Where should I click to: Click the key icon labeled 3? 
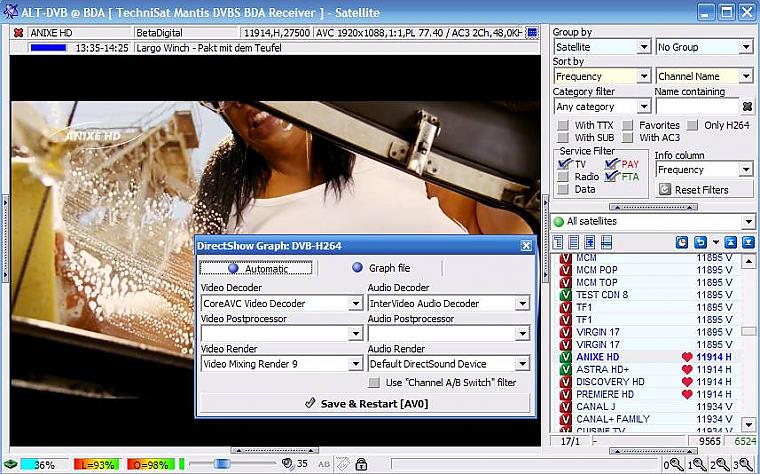tap(743, 464)
